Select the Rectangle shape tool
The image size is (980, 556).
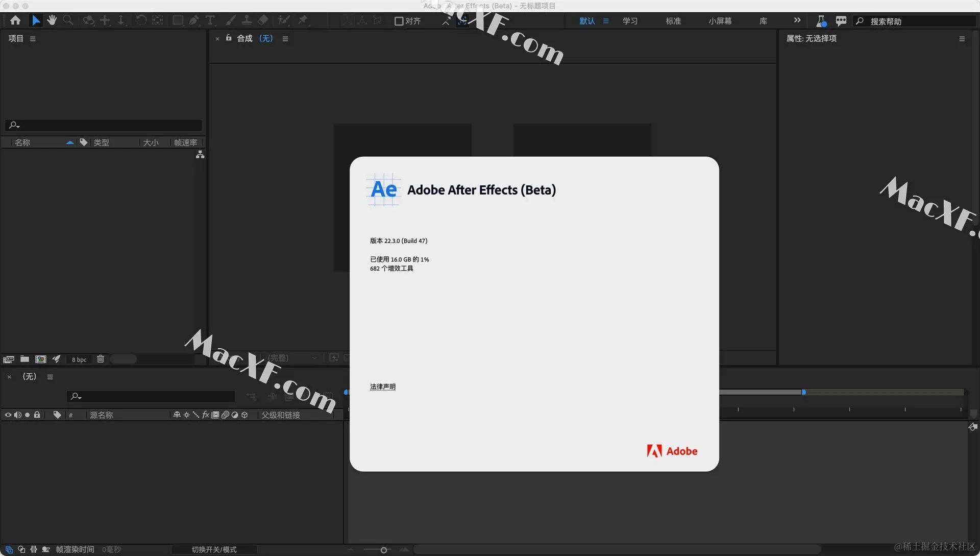[178, 20]
